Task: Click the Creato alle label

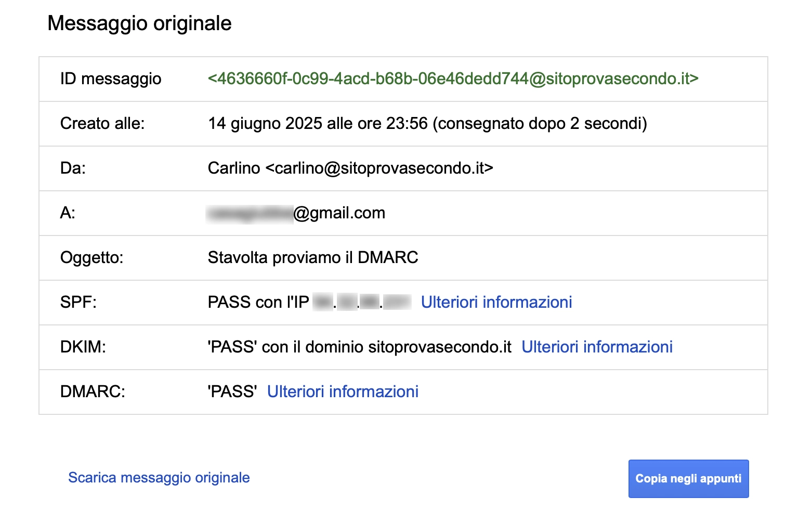Action: [102, 123]
